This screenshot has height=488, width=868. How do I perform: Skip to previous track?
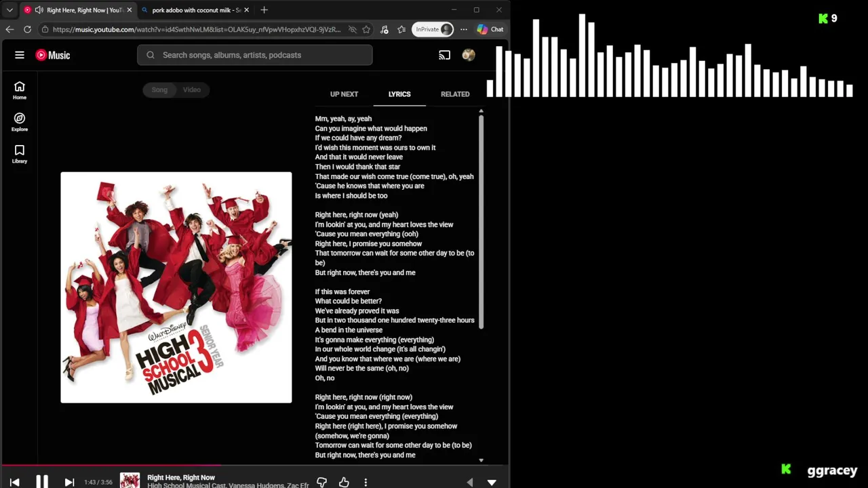pos(15,482)
